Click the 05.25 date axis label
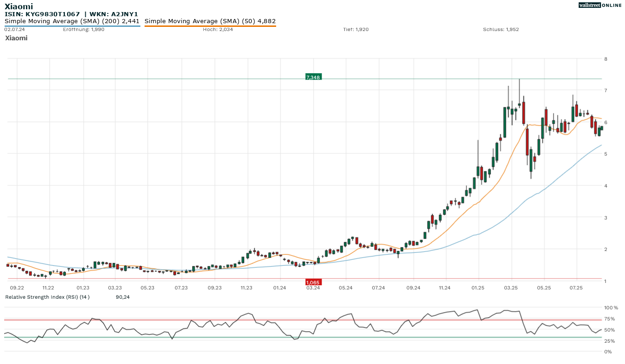Image resolution: width=625 pixels, height=364 pixels. pos(544,288)
